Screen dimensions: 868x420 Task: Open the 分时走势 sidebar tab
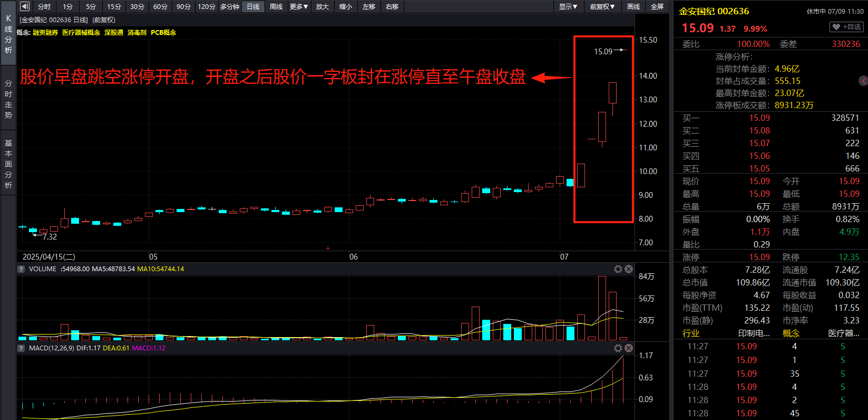point(8,99)
